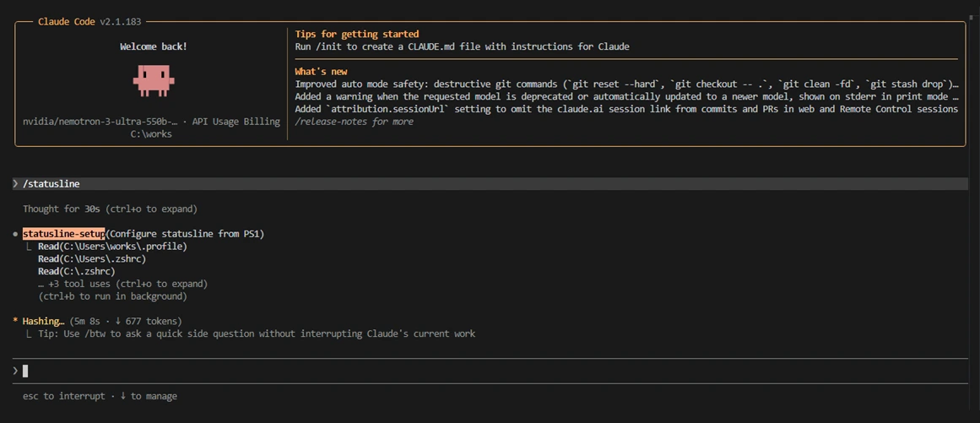Click the asterisk spinner before Hashing
This screenshot has height=423, width=980.
click(15, 321)
